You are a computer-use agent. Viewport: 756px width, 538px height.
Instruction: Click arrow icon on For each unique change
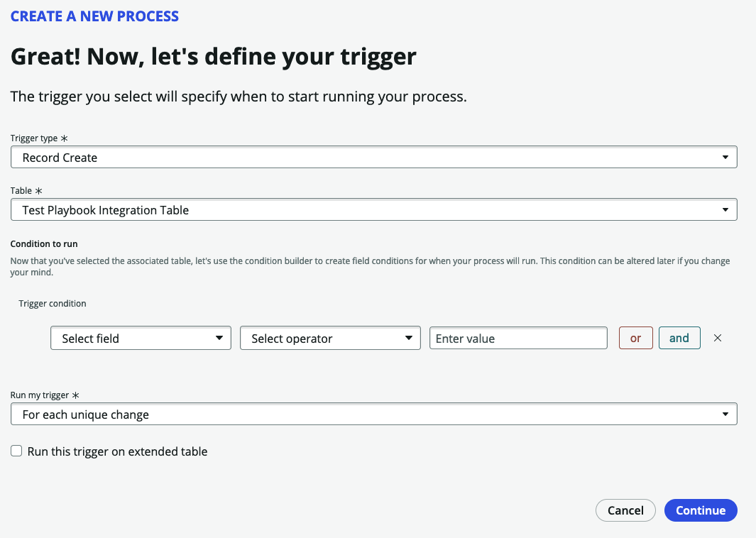(725, 415)
